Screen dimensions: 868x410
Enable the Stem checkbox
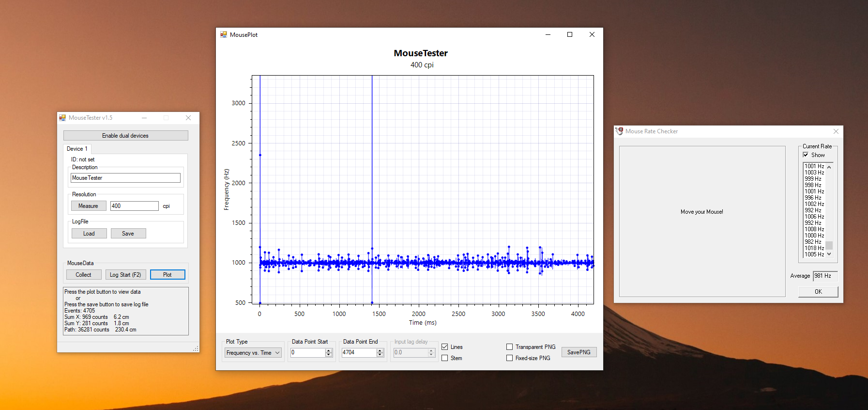pos(445,358)
